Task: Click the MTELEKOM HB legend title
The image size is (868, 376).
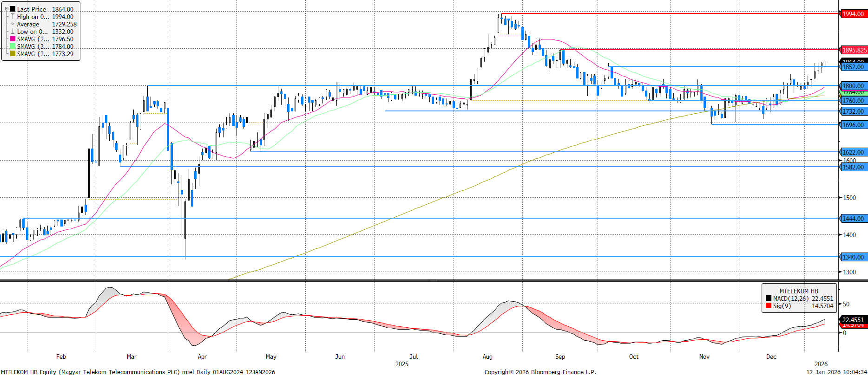Action: coord(799,291)
